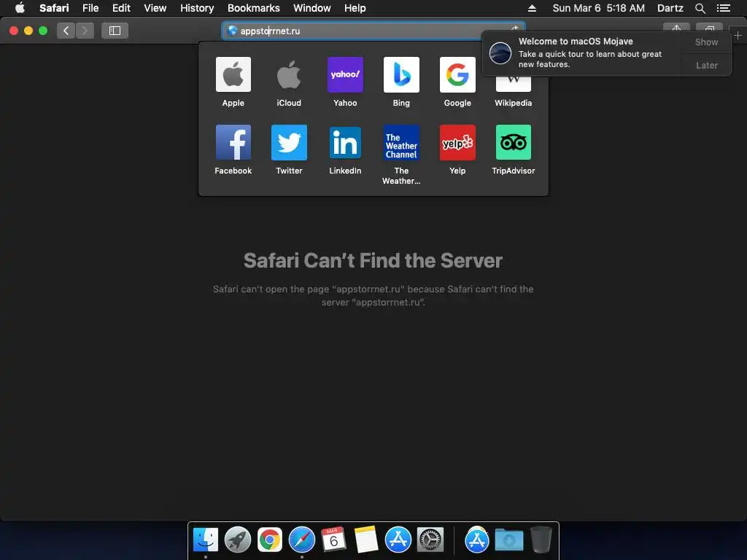Click the Show button on Mojave notification

[706, 42]
